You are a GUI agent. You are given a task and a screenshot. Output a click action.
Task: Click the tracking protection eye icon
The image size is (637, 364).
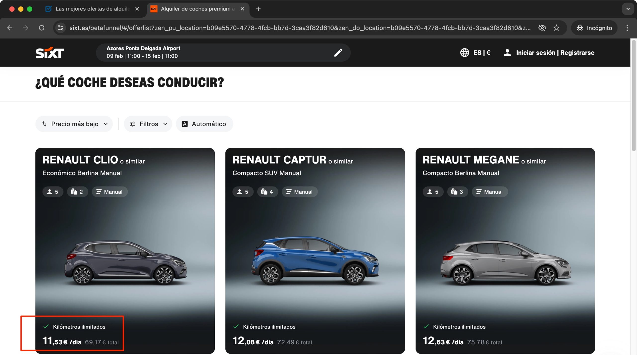click(542, 28)
